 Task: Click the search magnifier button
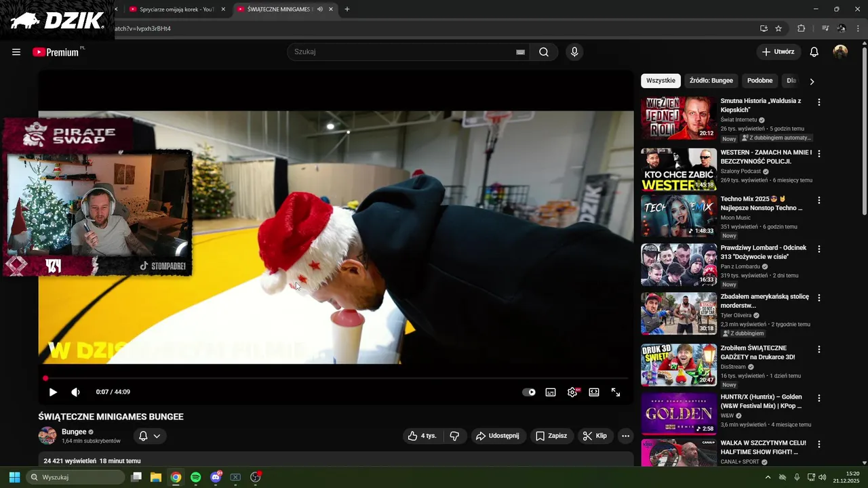coord(544,52)
